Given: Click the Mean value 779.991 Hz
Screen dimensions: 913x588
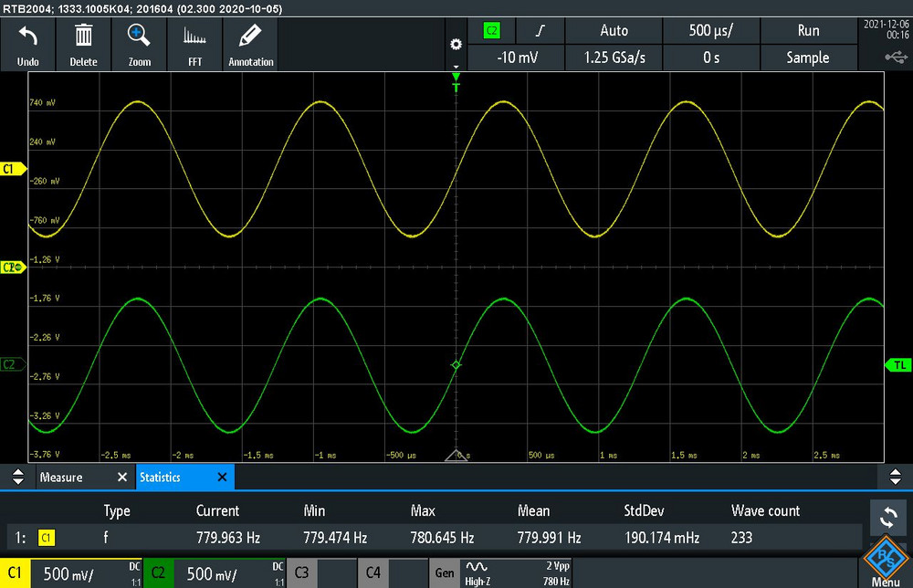Looking at the screenshot, I should (x=549, y=538).
